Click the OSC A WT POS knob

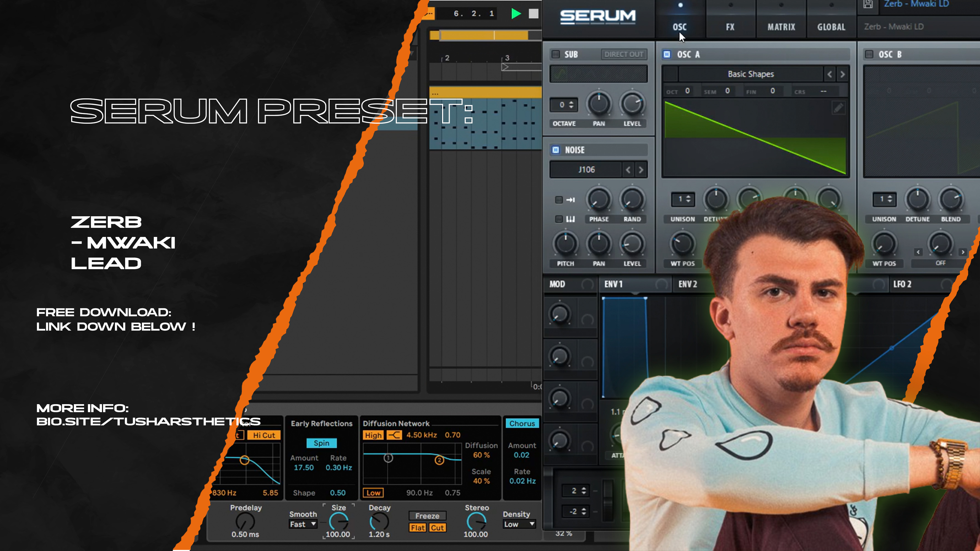[682, 244]
